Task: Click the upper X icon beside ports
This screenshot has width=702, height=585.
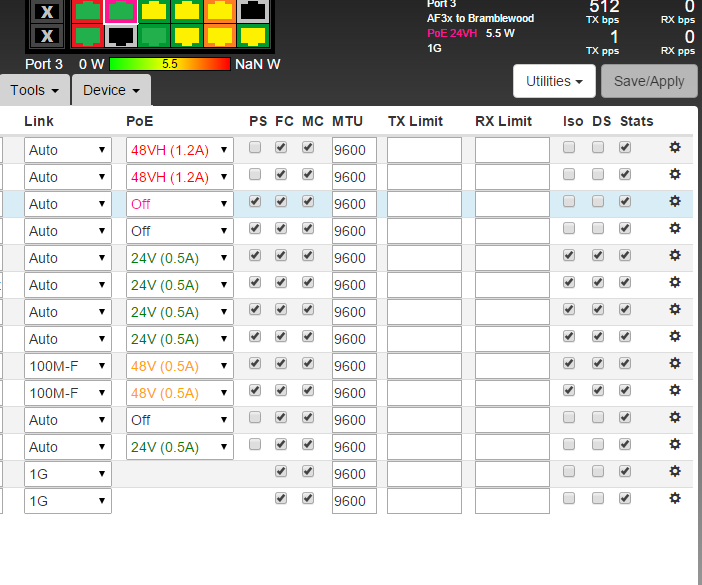Action: point(45,12)
